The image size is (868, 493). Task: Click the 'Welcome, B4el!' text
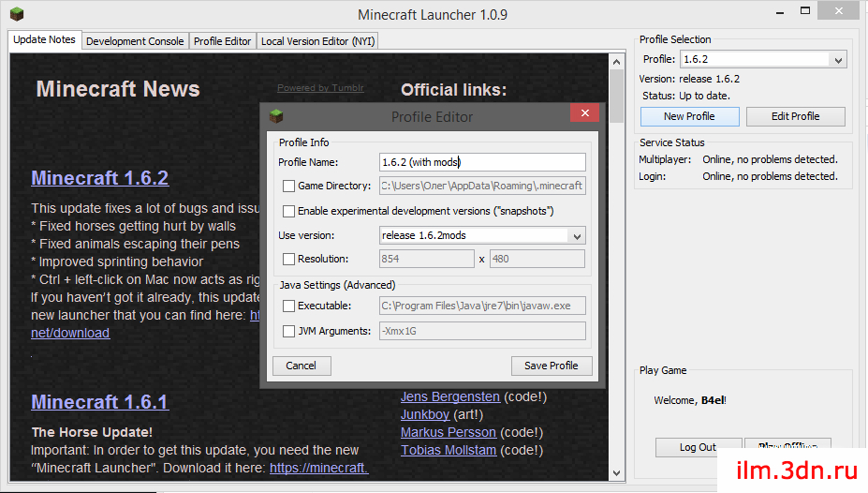coord(690,400)
